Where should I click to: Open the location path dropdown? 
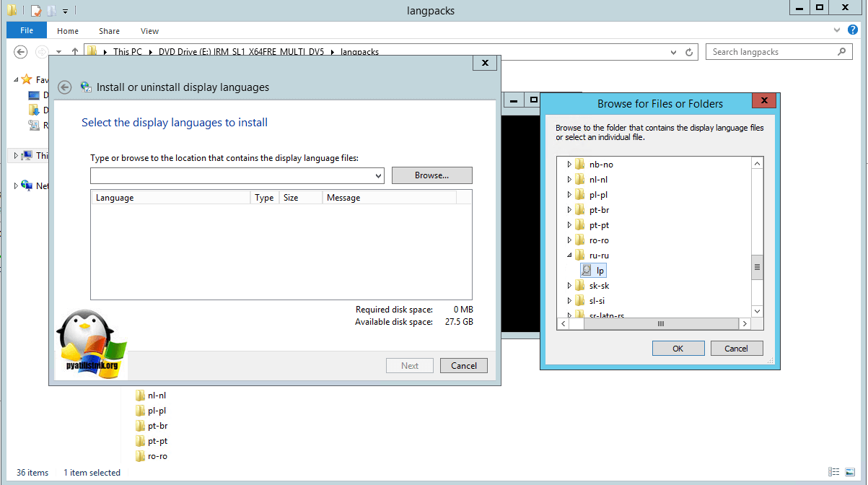[x=379, y=175]
